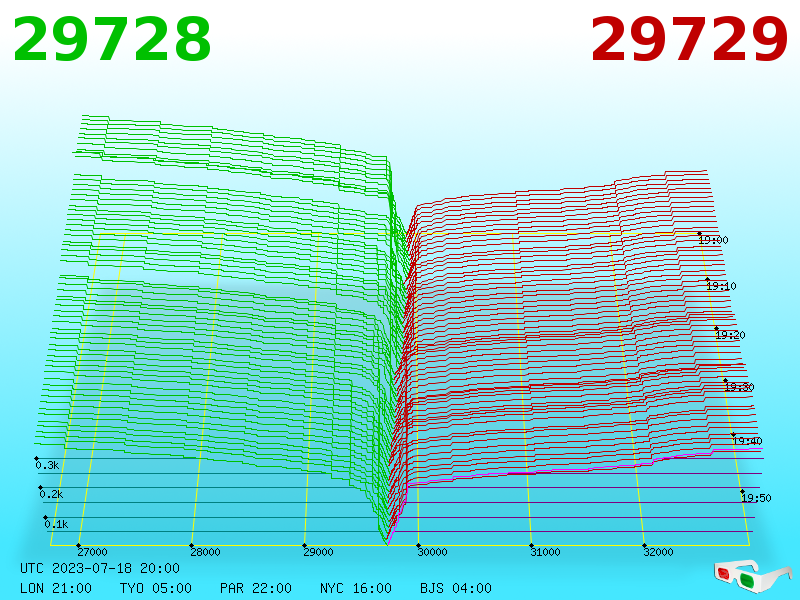Select the red ask price 29729
The image size is (800, 600).
[689, 39]
